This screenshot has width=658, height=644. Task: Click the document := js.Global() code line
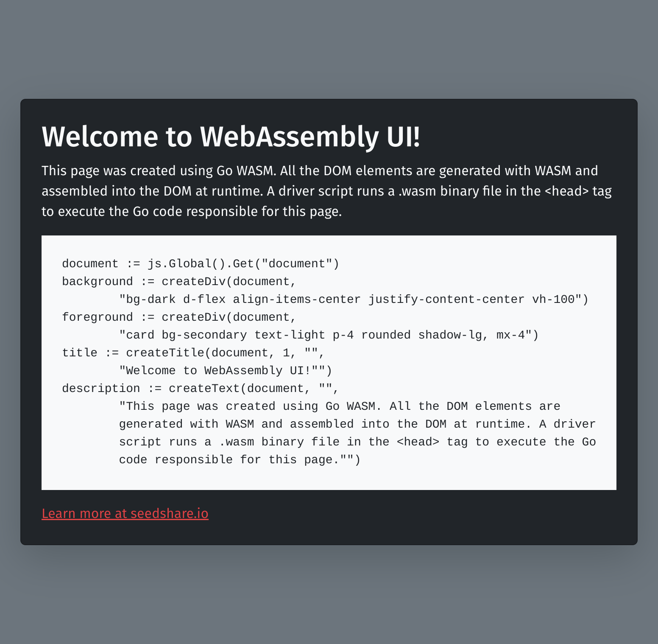(201, 263)
